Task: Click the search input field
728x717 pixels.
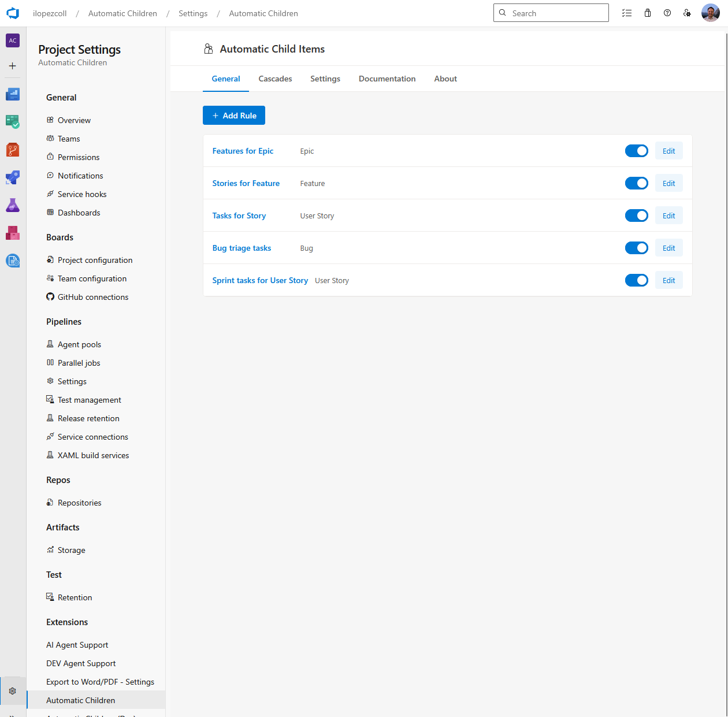Action: click(x=551, y=12)
